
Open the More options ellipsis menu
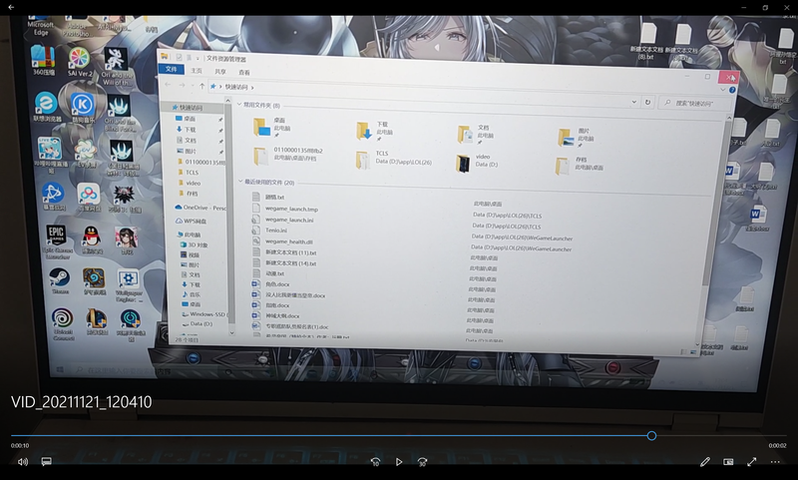776,462
